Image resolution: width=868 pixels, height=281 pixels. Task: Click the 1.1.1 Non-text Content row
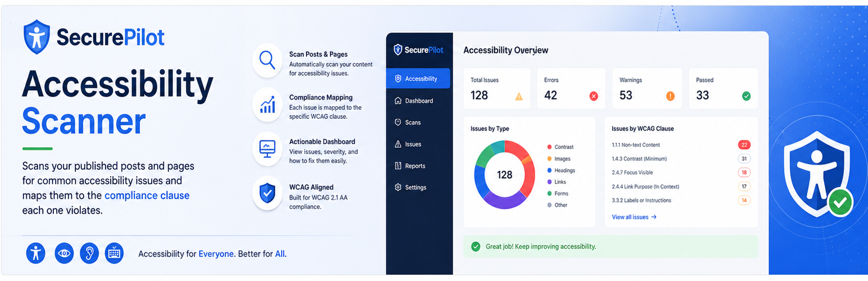[681, 145]
